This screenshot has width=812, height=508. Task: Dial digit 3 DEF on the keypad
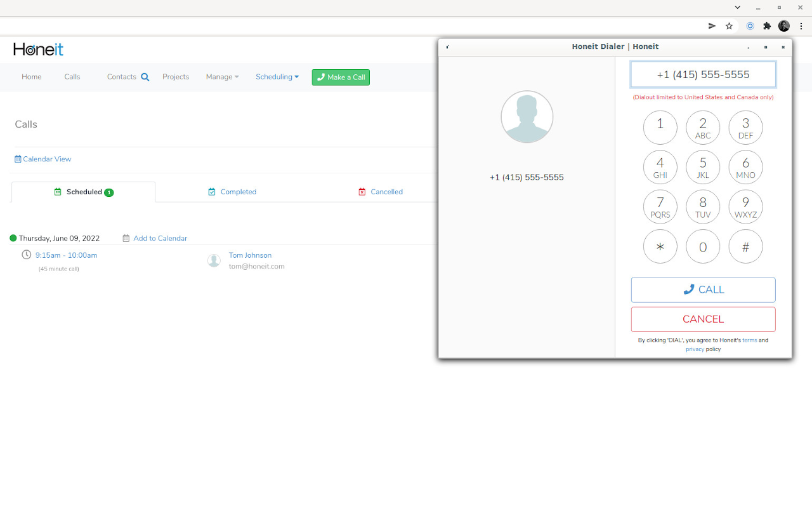(x=745, y=128)
